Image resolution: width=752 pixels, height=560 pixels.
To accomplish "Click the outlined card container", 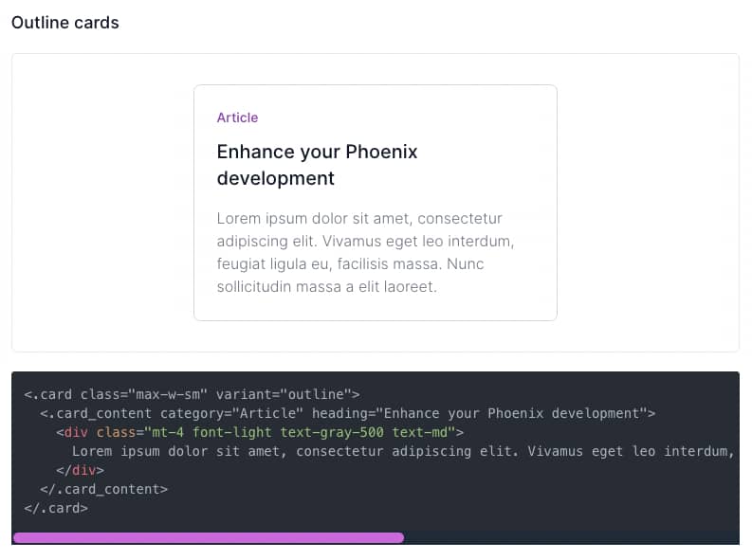I will coord(376,203).
